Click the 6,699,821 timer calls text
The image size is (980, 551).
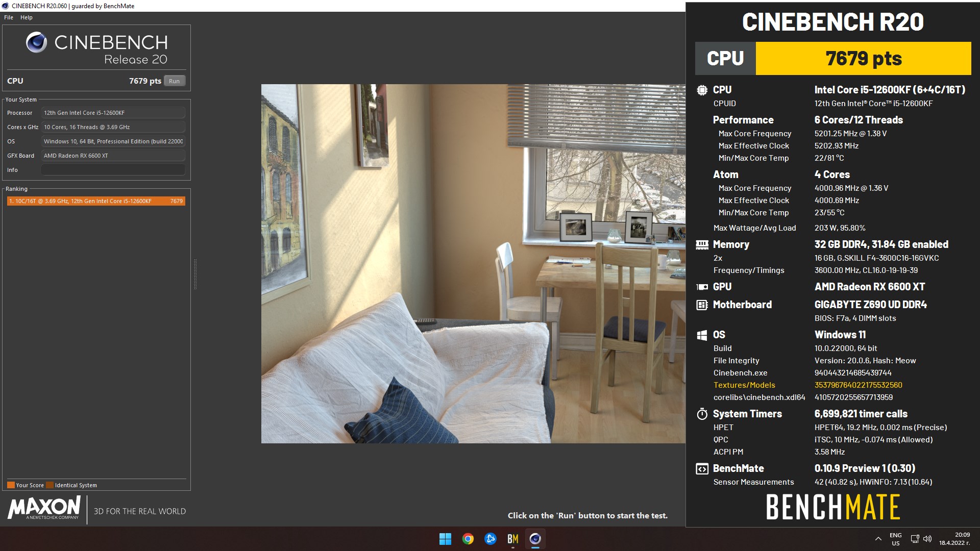pos(861,414)
